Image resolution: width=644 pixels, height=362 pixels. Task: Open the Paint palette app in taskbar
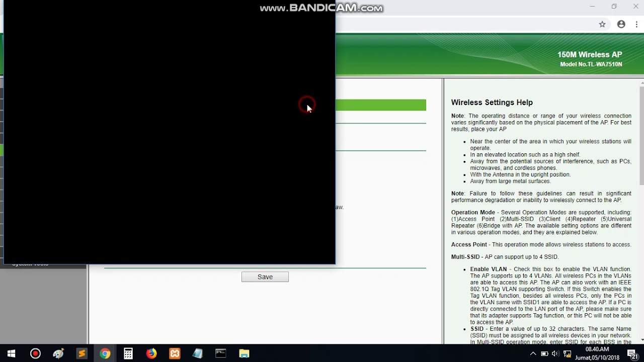pos(58,353)
